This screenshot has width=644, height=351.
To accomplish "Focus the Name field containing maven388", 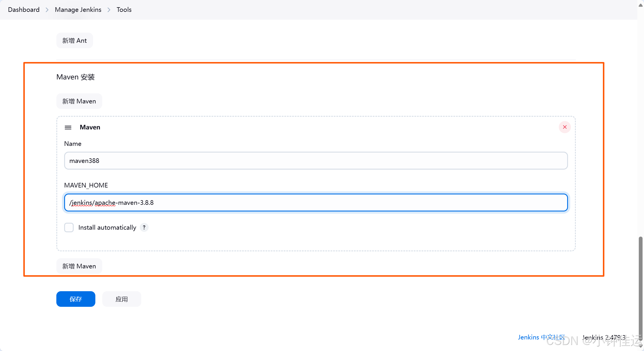I will click(316, 161).
